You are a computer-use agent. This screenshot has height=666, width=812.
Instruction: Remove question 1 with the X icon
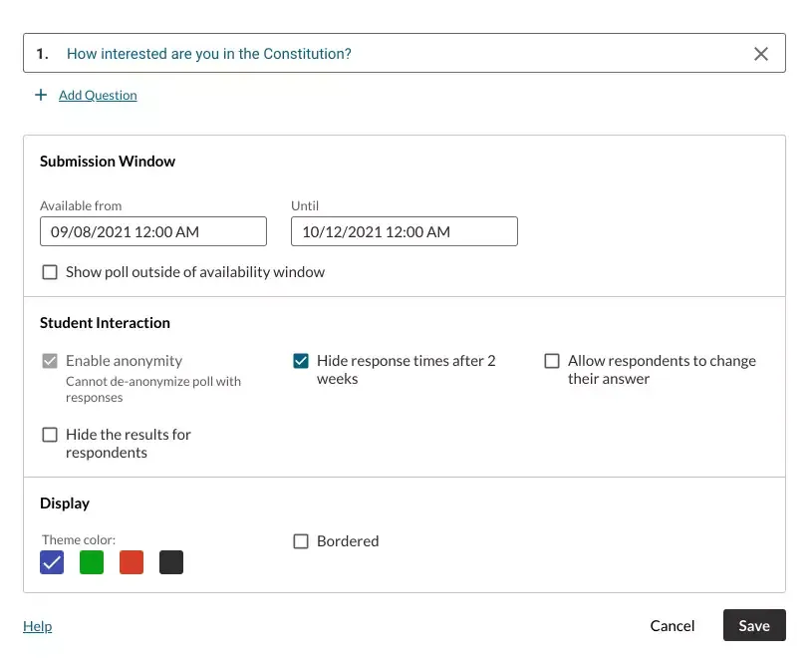[761, 54]
